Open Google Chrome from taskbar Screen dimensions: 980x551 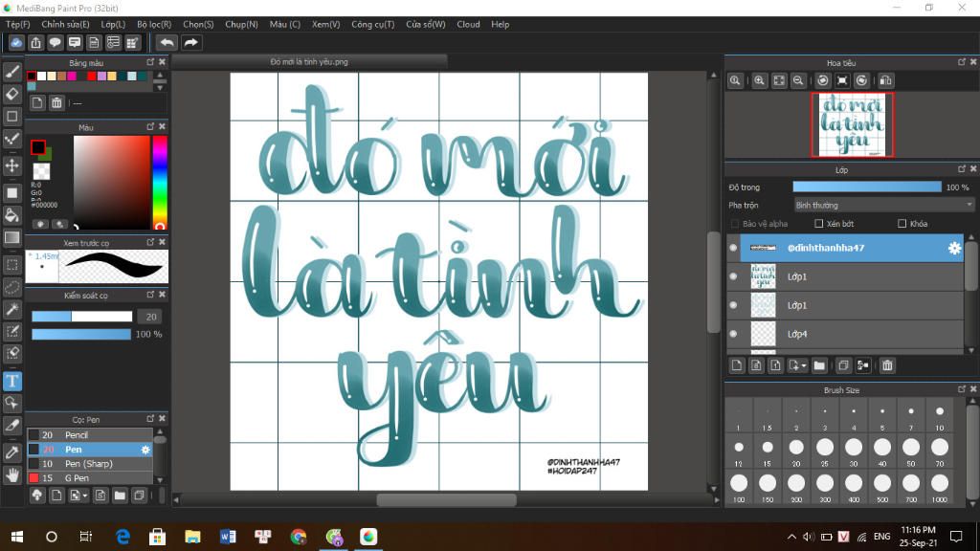pyautogui.click(x=299, y=537)
